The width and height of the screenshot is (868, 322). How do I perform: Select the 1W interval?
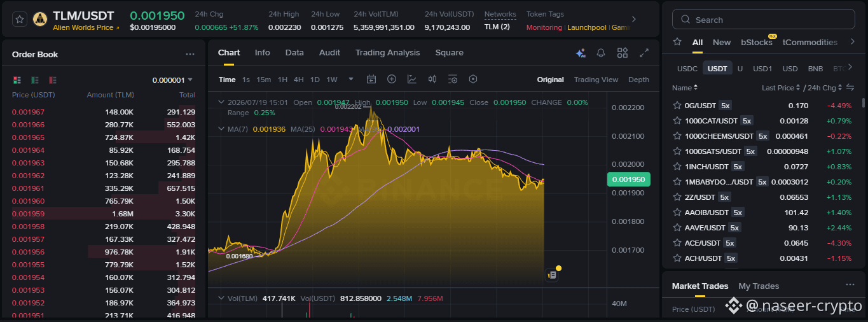332,80
